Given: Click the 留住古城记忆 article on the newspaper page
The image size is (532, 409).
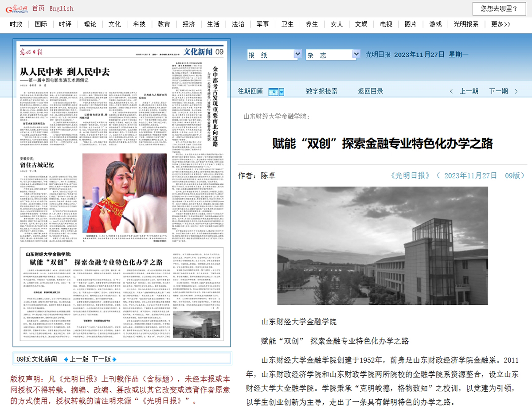Looking at the screenshot, I should coord(38,165).
